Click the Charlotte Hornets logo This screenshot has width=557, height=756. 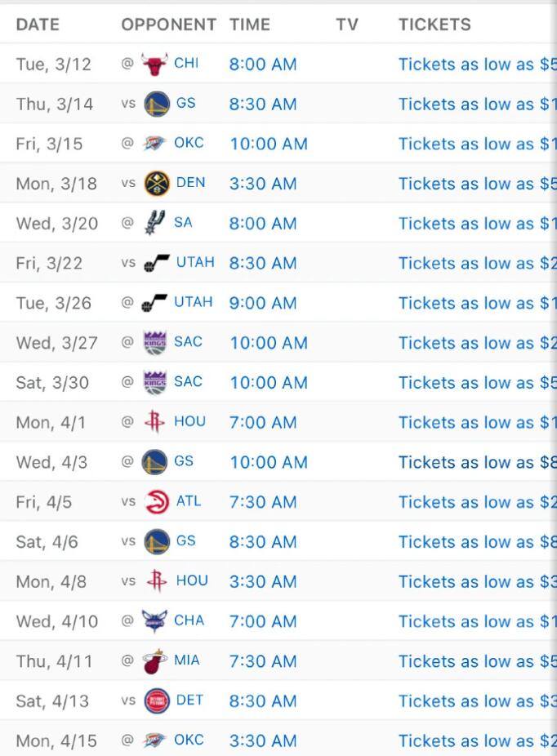[154, 621]
